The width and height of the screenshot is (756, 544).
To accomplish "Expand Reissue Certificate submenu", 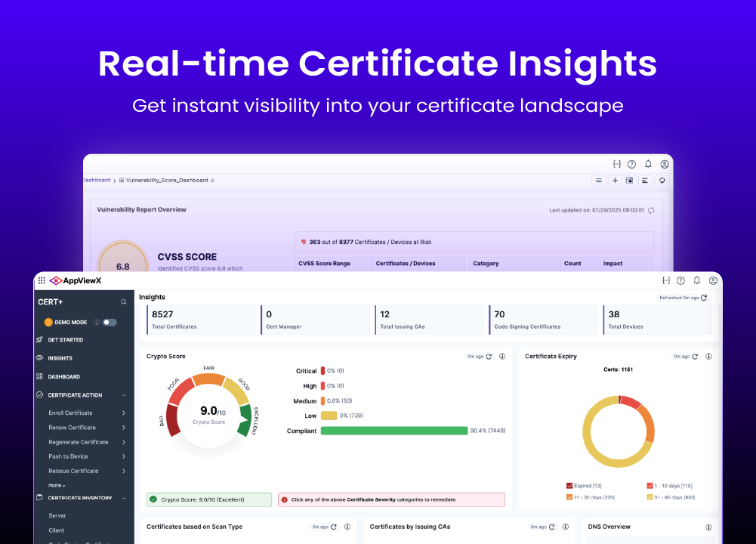I will (x=124, y=471).
